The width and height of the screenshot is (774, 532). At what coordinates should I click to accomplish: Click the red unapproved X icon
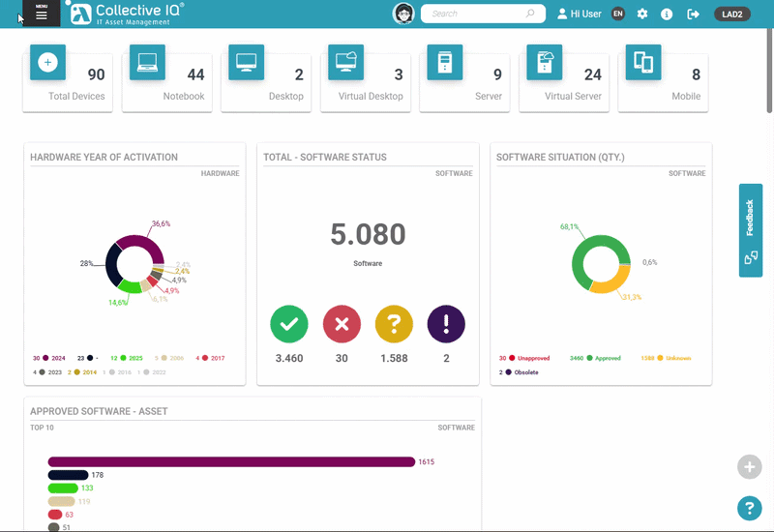click(x=341, y=325)
